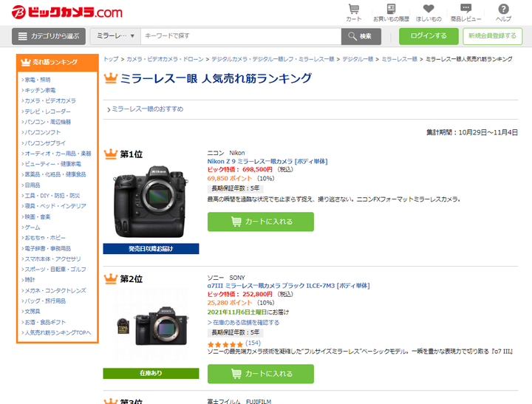Open the wishlist heart icon ほしいもの

429,13
